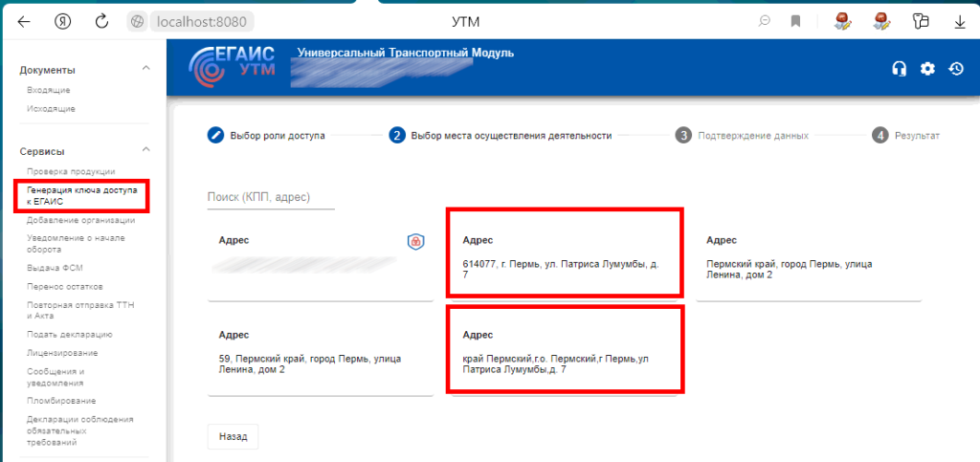The height and width of the screenshot is (462, 980).
Task: Open browser downloads arrow icon
Action: [959, 21]
